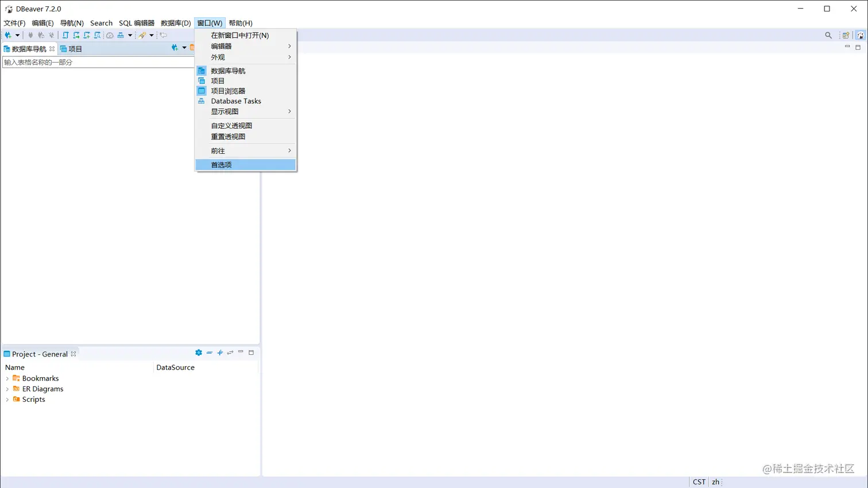The height and width of the screenshot is (488, 868).
Task: Minimize the Project panel
Action: click(241, 352)
